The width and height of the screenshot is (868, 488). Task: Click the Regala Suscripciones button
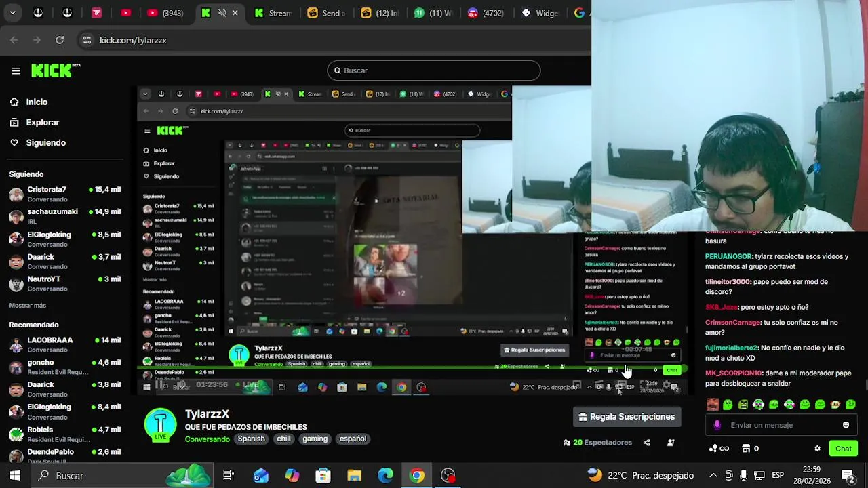627,417
